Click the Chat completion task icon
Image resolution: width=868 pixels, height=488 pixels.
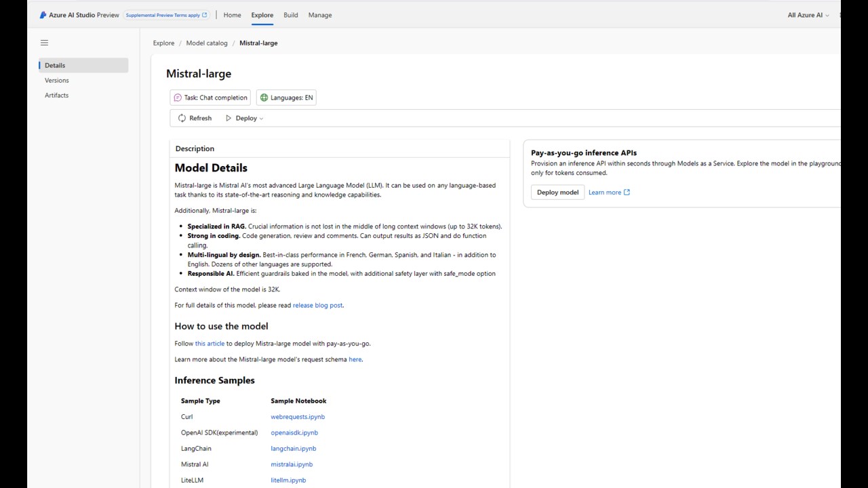(x=178, y=98)
